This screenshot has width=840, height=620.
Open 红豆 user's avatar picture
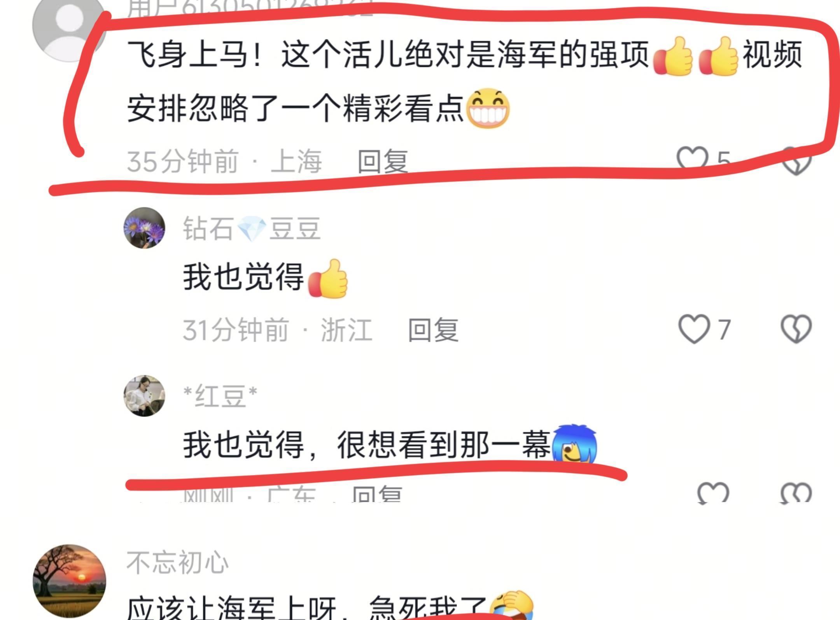click(x=144, y=396)
